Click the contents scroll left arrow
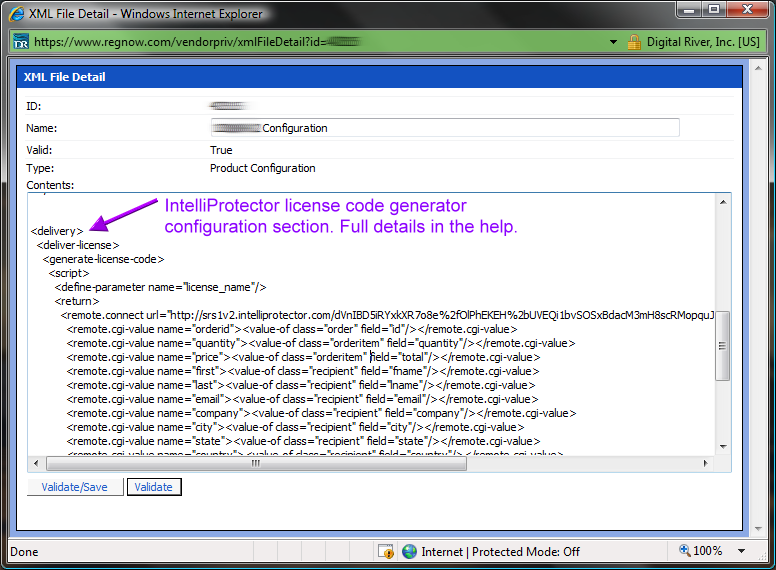Screen dimensions: 776x570 pos(36,464)
